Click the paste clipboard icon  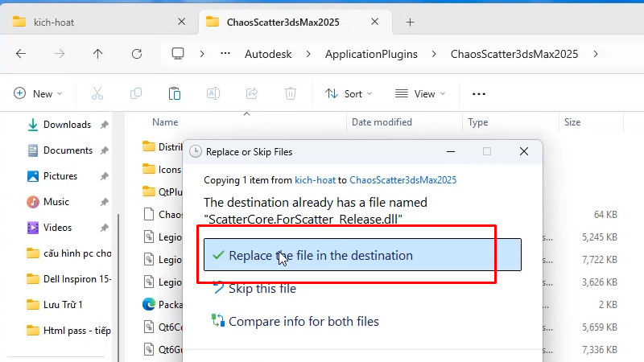pyautogui.click(x=175, y=93)
